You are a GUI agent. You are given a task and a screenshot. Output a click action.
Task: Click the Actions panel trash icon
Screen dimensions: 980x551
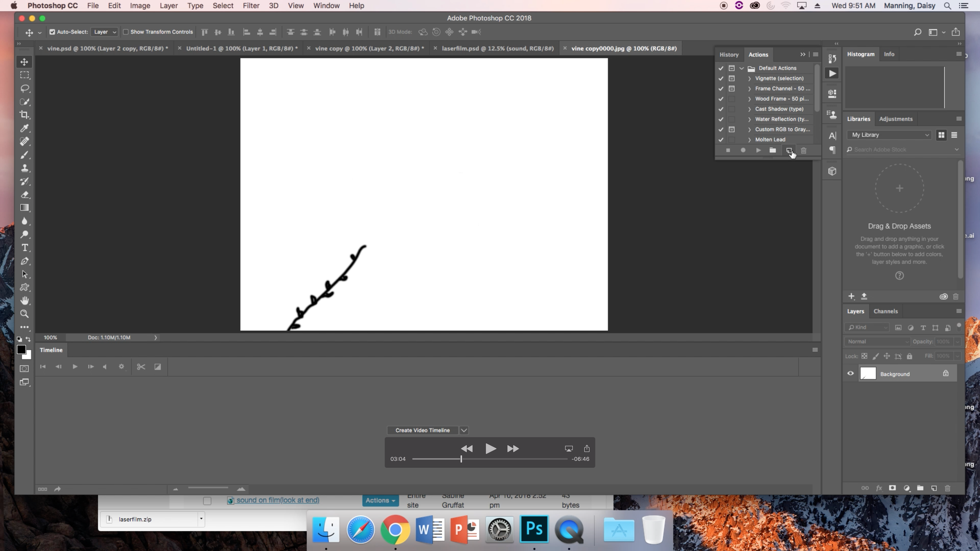[804, 151]
